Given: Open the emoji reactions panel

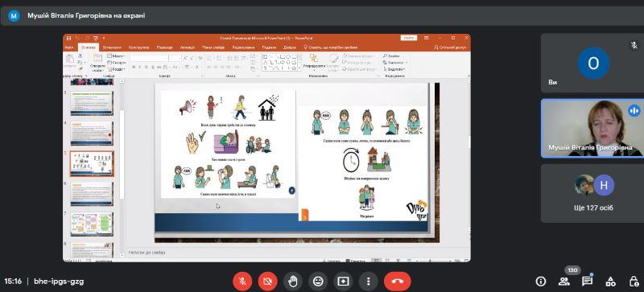Looking at the screenshot, I should 318,282.
